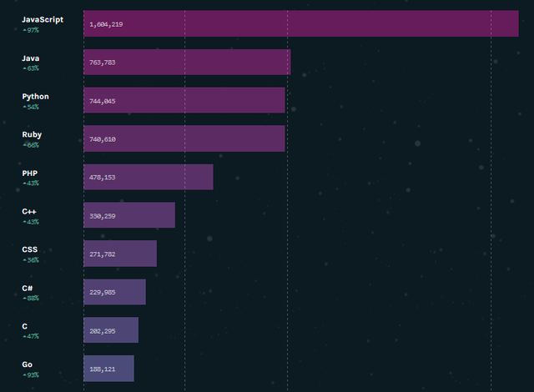Click the 43% growth figure under C++

31,222
